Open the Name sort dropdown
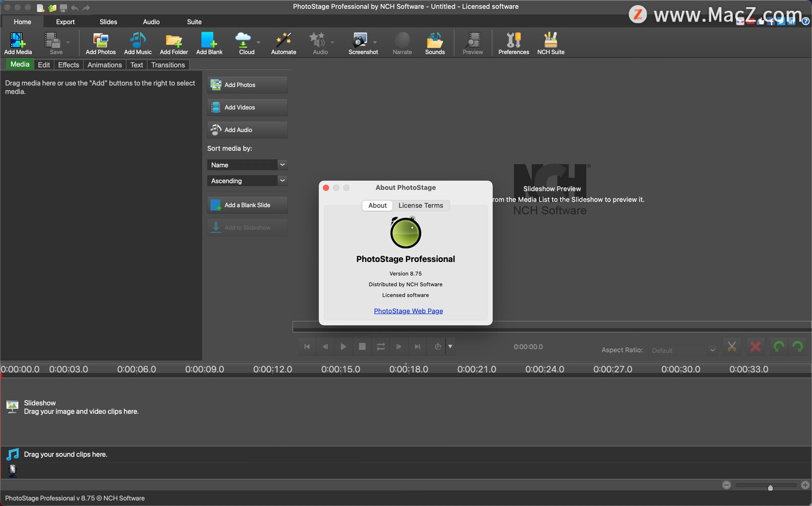Viewport: 812px width, 506px height. tap(247, 165)
